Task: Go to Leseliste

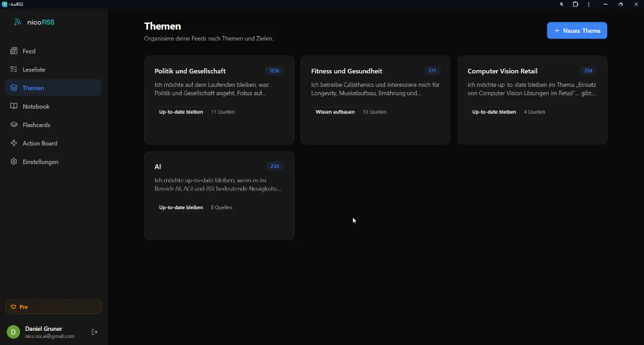Action: [x=53, y=70]
